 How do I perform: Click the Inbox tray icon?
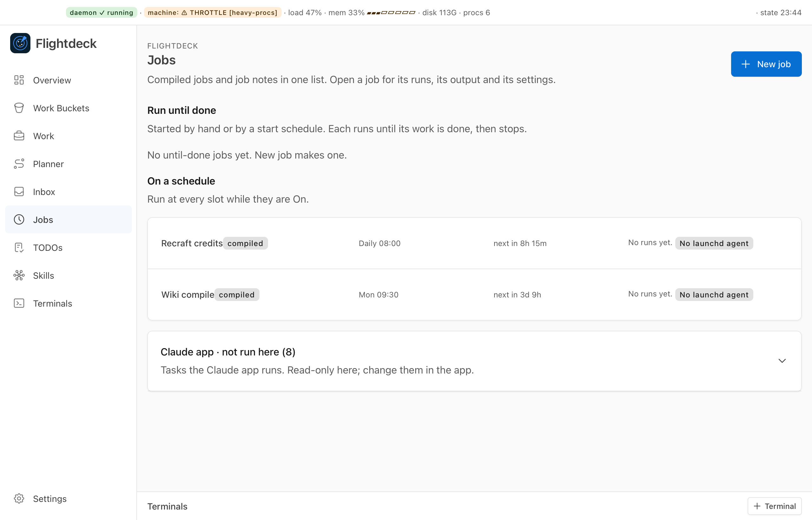pos(19,192)
